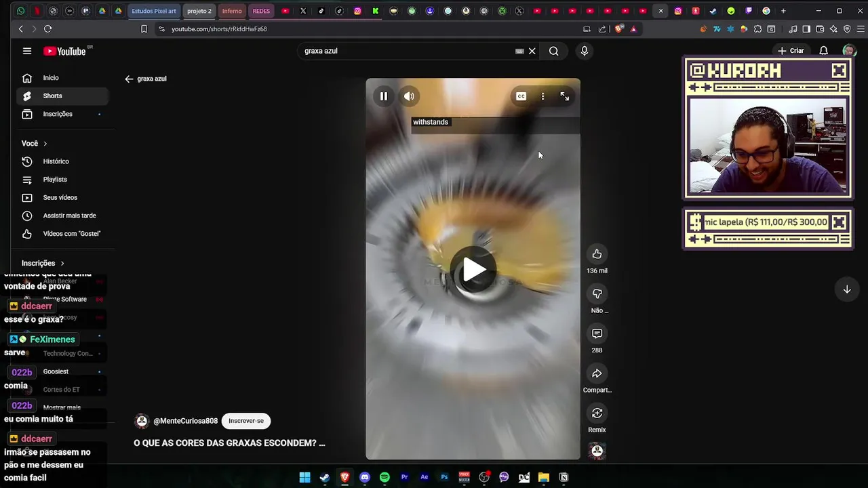Open Windows Start menu

tap(305, 477)
